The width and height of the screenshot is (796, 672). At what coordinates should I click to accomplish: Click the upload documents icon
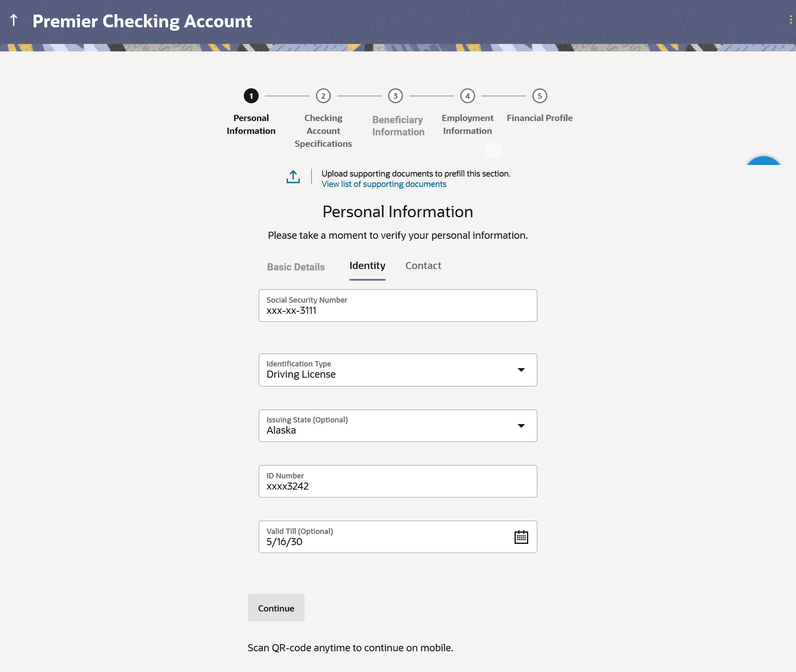pos(293,177)
